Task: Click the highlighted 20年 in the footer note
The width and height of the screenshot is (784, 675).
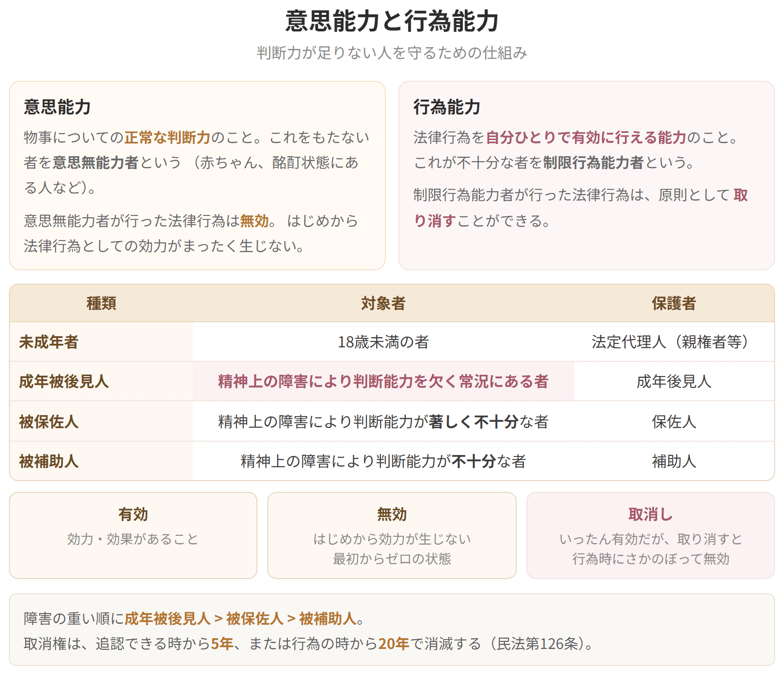Action: click(394, 644)
